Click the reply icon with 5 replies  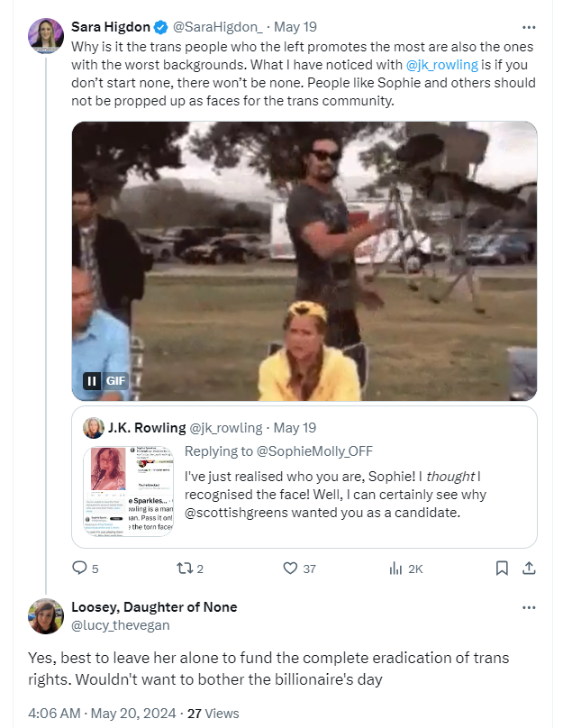[x=79, y=568]
